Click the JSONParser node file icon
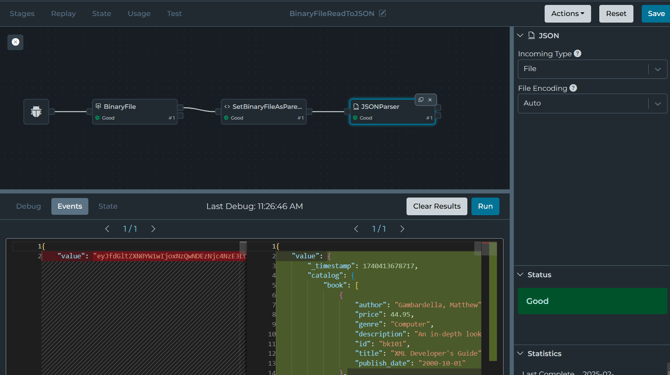 point(356,106)
